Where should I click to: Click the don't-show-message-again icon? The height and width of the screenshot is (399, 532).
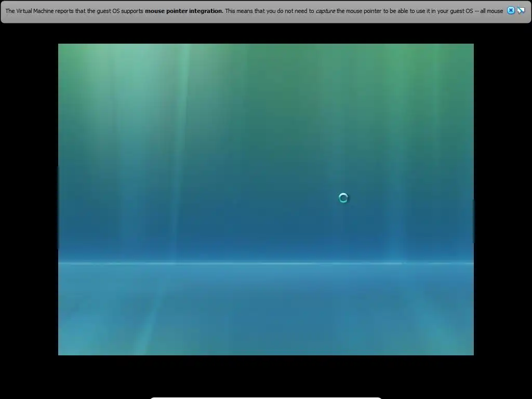[x=521, y=10]
